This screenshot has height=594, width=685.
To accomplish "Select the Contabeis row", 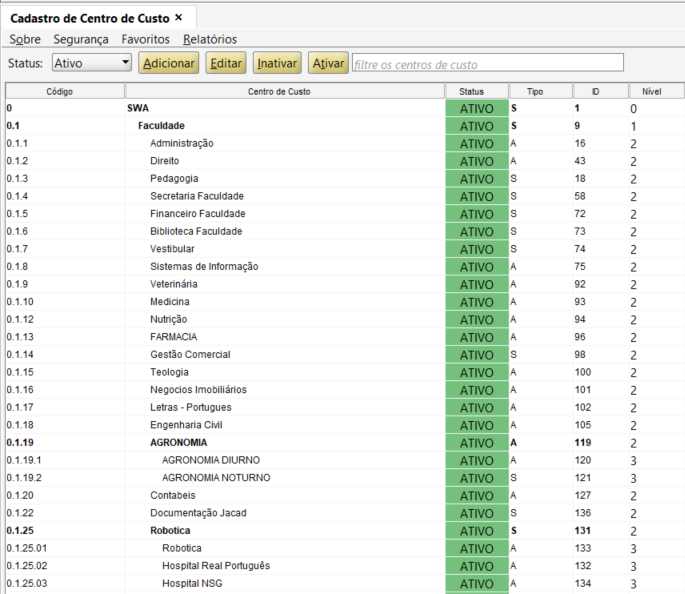I will [x=345, y=495].
